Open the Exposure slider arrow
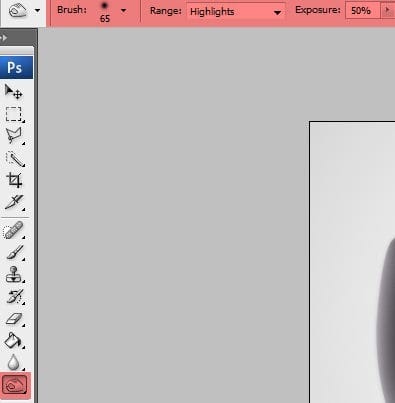This screenshot has height=403, width=395. point(387,11)
